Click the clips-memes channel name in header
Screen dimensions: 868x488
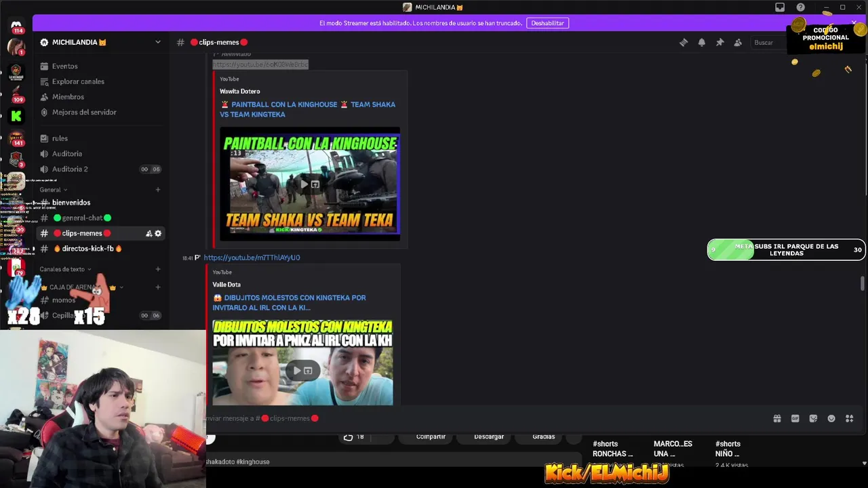219,42
